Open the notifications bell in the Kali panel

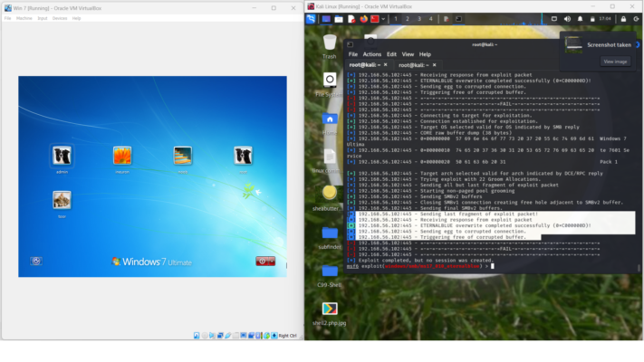(580, 19)
